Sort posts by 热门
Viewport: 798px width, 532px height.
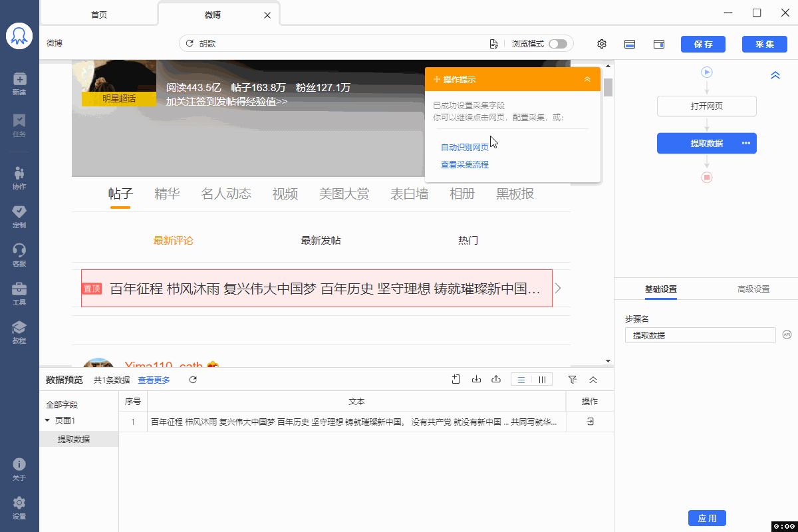point(468,241)
